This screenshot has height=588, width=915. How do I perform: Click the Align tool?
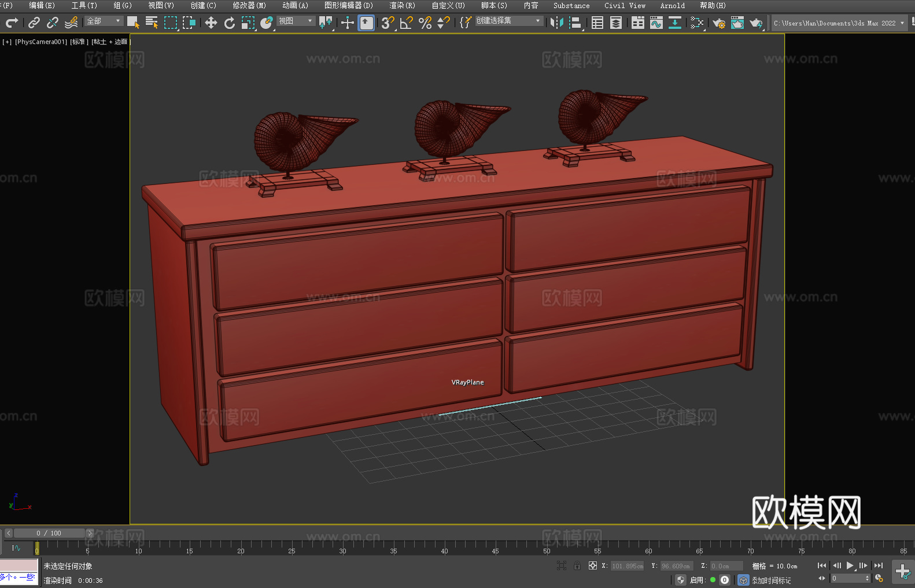(575, 23)
